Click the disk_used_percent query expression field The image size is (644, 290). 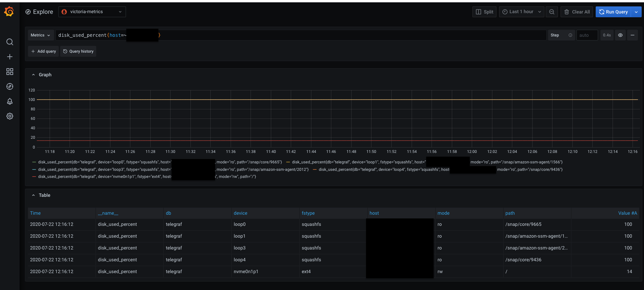tap(301, 35)
